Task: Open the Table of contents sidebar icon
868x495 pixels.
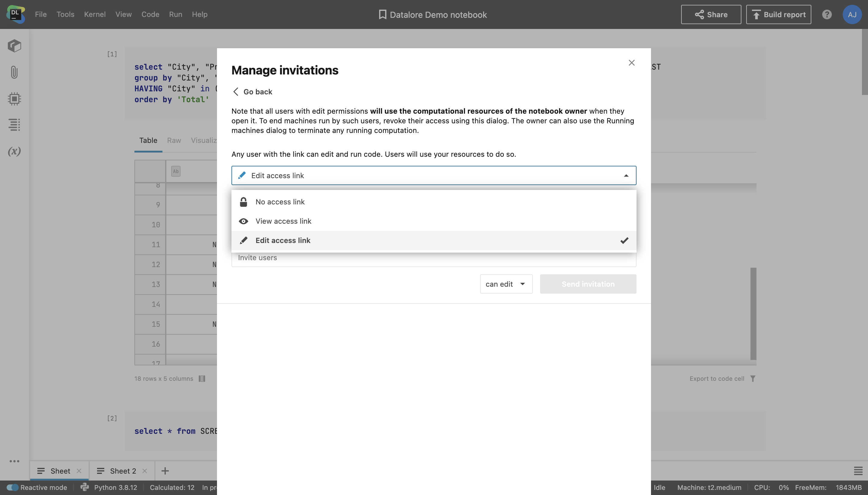Action: 14,125
